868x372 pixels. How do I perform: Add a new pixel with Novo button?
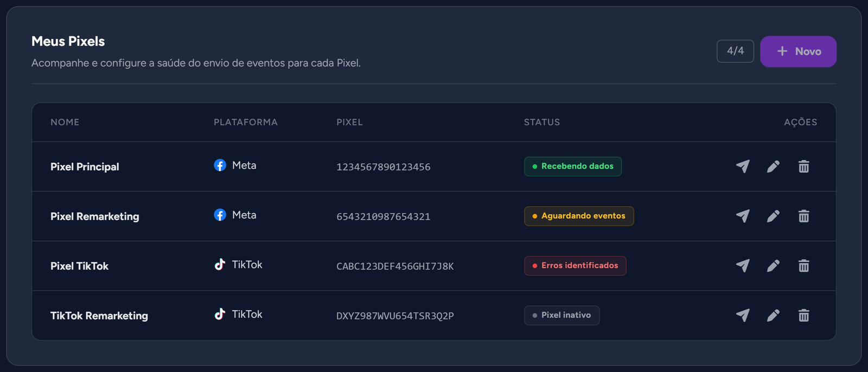(x=798, y=52)
